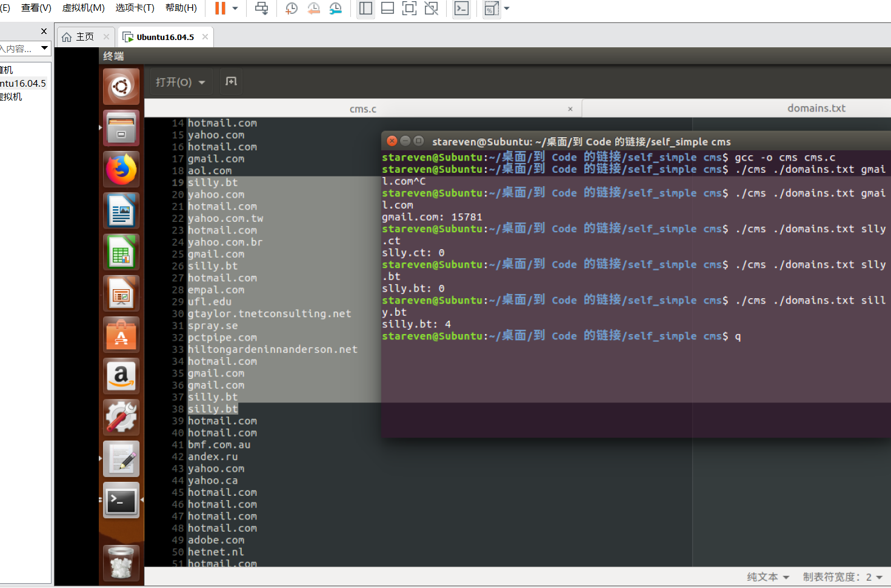This screenshot has height=588, width=891.
Task: Launch Firefox from the launcher
Action: (x=121, y=169)
